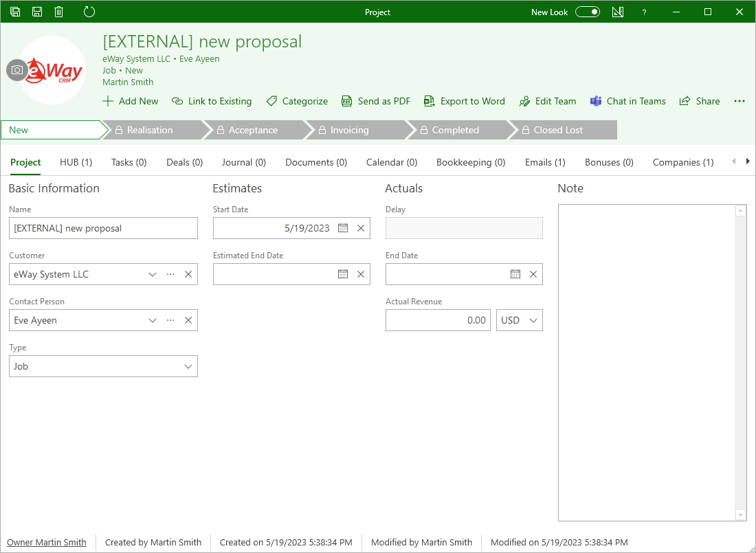Click the Name input field

(x=103, y=228)
